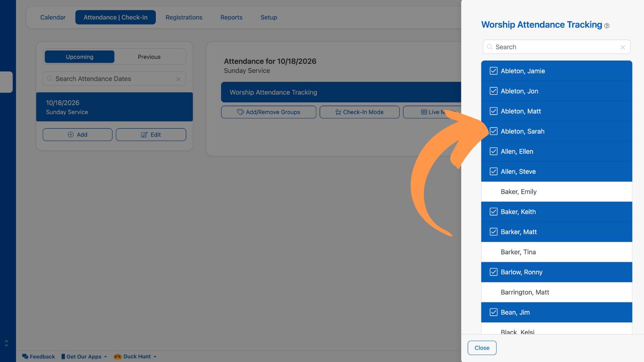
Task: Switch to Previous attendance dates
Action: click(149, 57)
